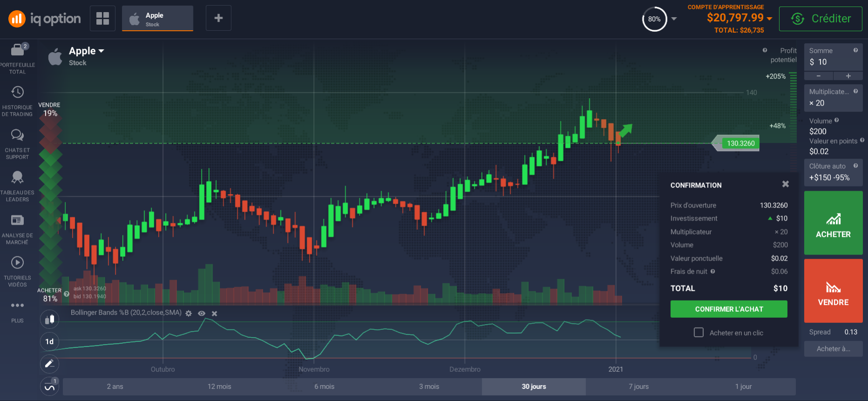The height and width of the screenshot is (401, 868).
Task: Open Tutoriels Vidéos
Action: 17,272
